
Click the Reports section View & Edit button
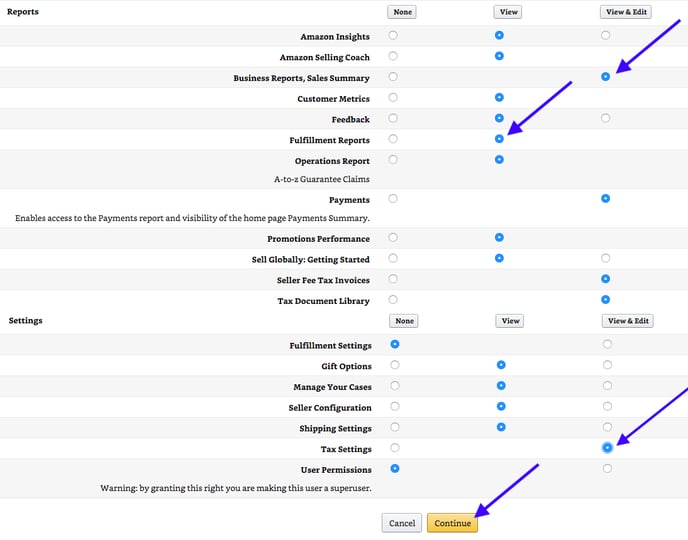click(x=626, y=12)
